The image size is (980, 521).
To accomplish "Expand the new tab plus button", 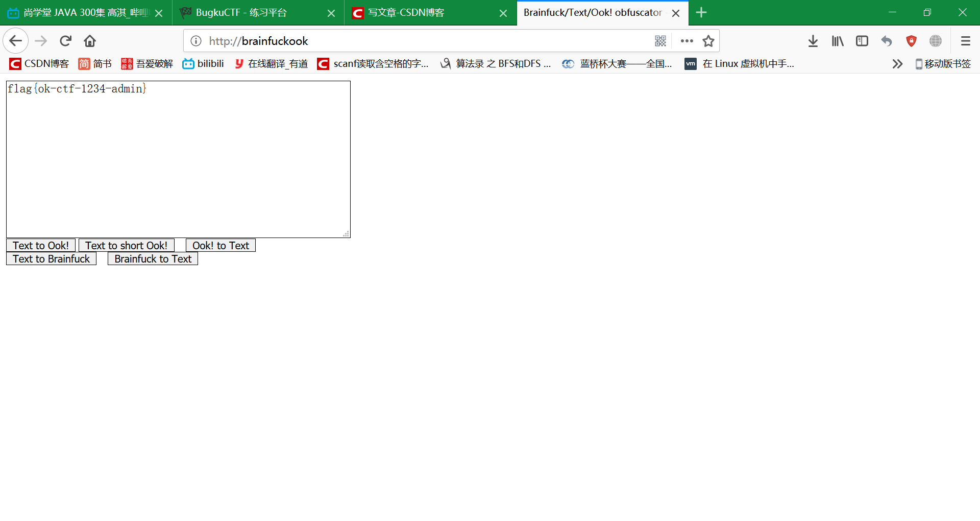I will tap(702, 12).
